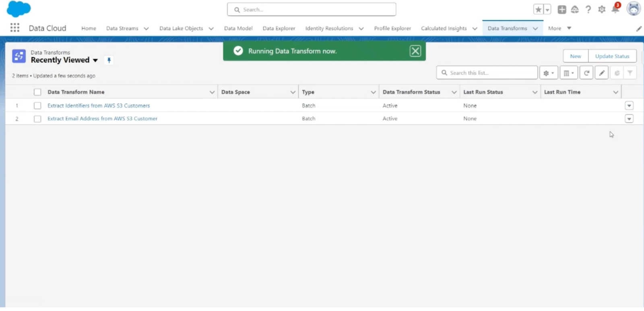Open Extract Email Address from AWS S3 Customer
The width and height of the screenshot is (644, 311).
(x=102, y=119)
